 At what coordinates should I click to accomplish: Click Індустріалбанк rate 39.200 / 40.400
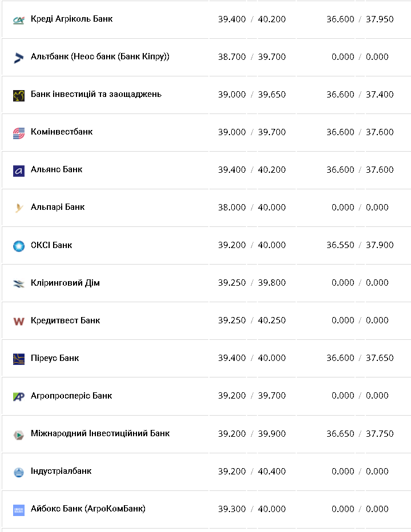(252, 472)
